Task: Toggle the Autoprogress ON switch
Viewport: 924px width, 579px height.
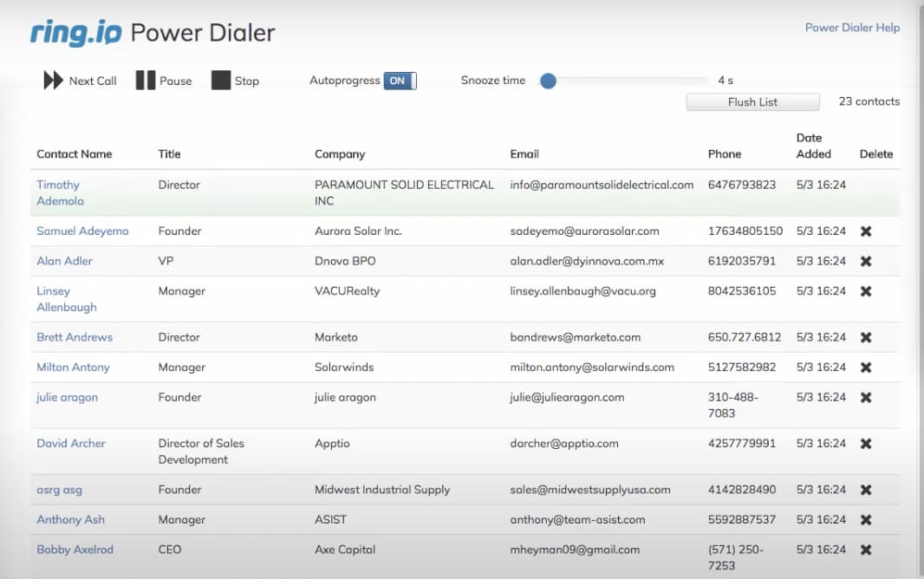Action: (x=400, y=81)
